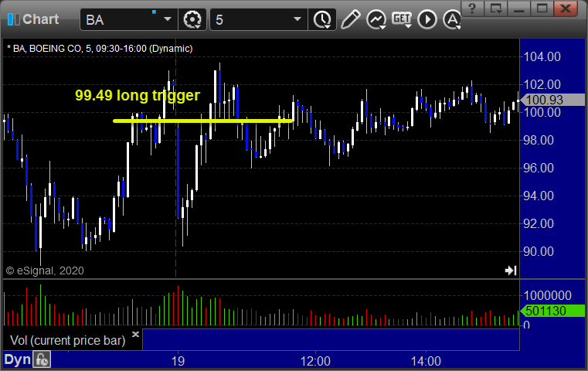Open the alerts A icon
Image resolution: width=588 pixels, height=371 pixels.
coord(451,19)
